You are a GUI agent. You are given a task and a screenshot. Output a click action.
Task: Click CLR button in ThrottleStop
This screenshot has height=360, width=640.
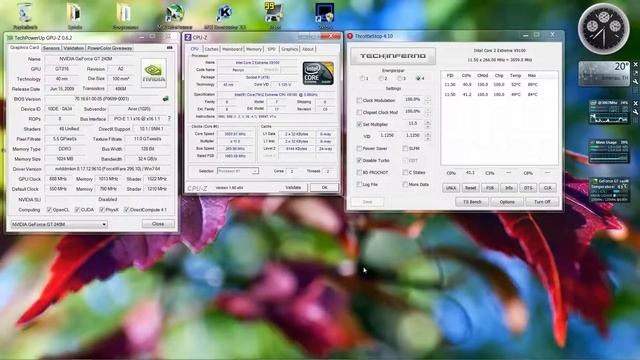547,188
